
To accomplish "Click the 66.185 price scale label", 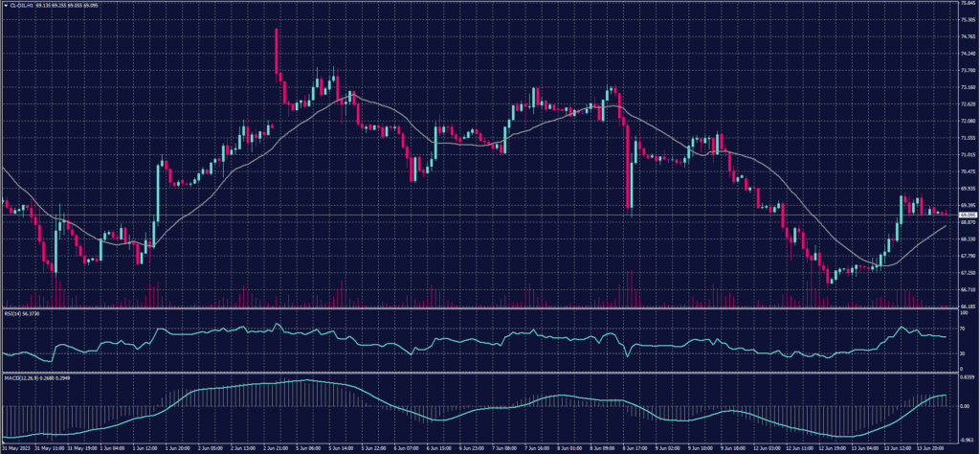I will tap(966, 306).
